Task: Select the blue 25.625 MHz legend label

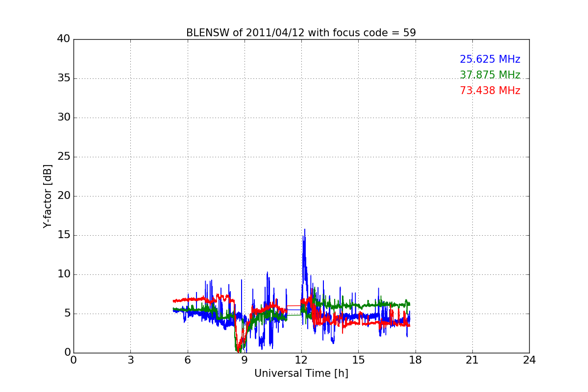Action: click(x=490, y=59)
